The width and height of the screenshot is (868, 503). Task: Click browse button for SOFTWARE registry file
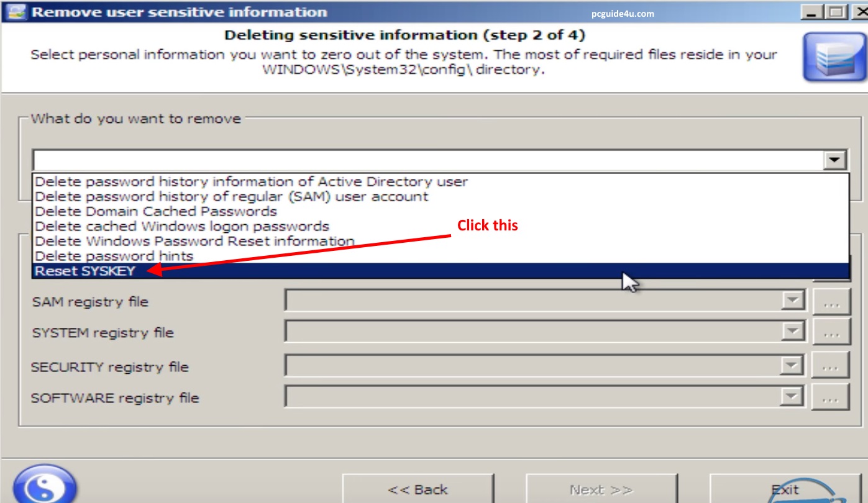[x=831, y=397]
